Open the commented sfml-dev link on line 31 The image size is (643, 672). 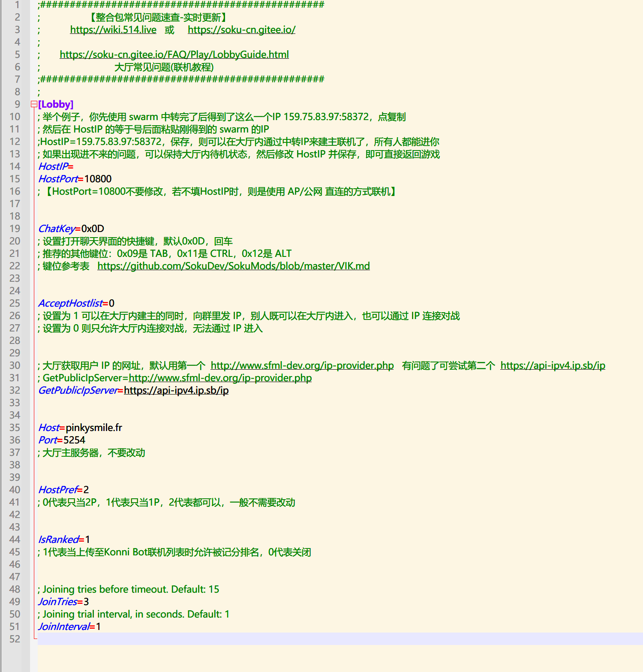[220, 378]
